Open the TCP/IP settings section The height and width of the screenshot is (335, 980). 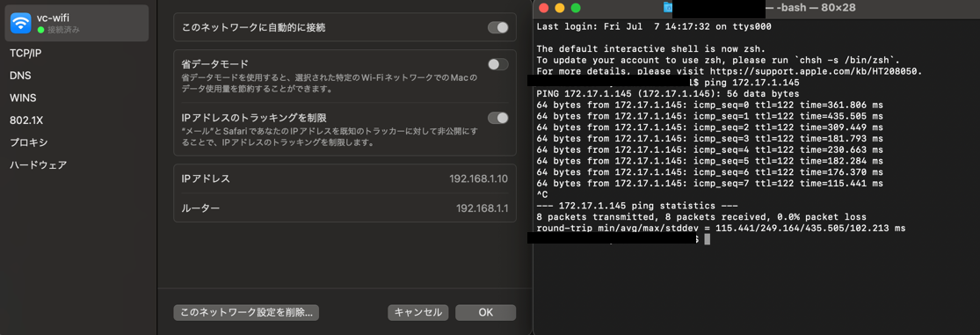25,53
